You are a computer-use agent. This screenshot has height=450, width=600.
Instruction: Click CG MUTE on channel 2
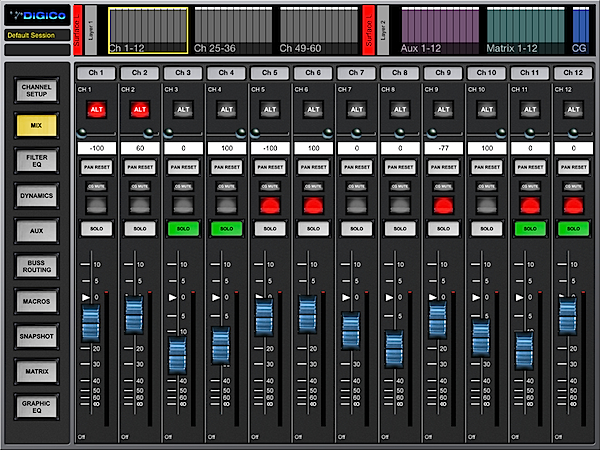[x=140, y=187]
